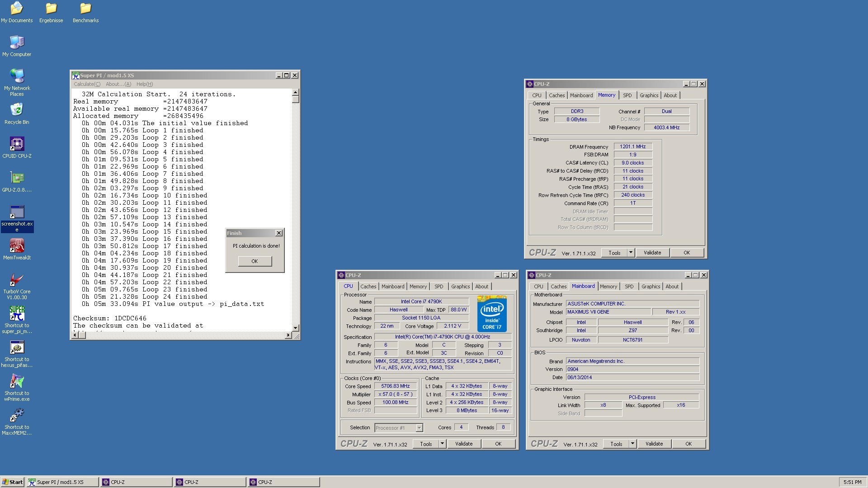Open the About menu in Super PI
This screenshot has height=488, width=868.
pyautogui.click(x=118, y=84)
